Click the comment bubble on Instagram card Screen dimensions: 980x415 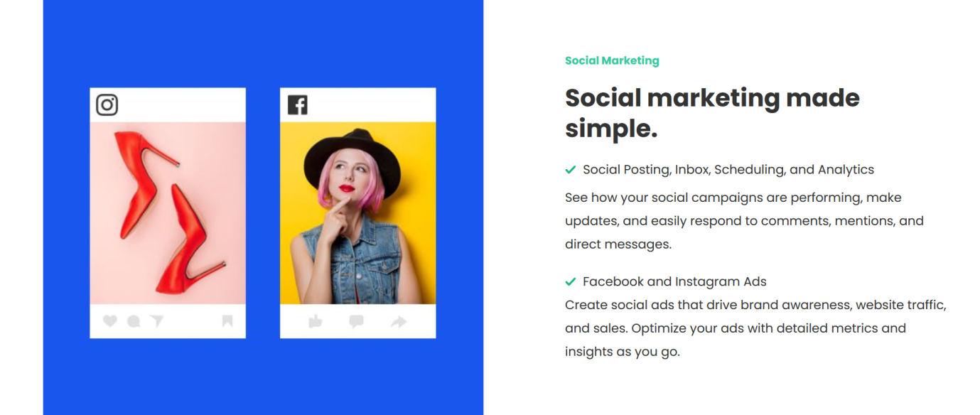(134, 321)
